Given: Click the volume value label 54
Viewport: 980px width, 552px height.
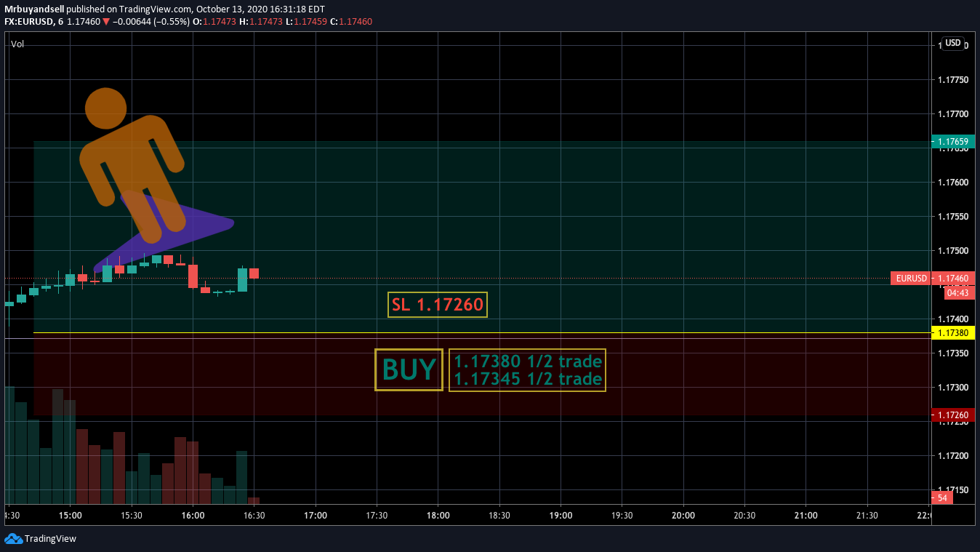Looking at the screenshot, I should 942,498.
